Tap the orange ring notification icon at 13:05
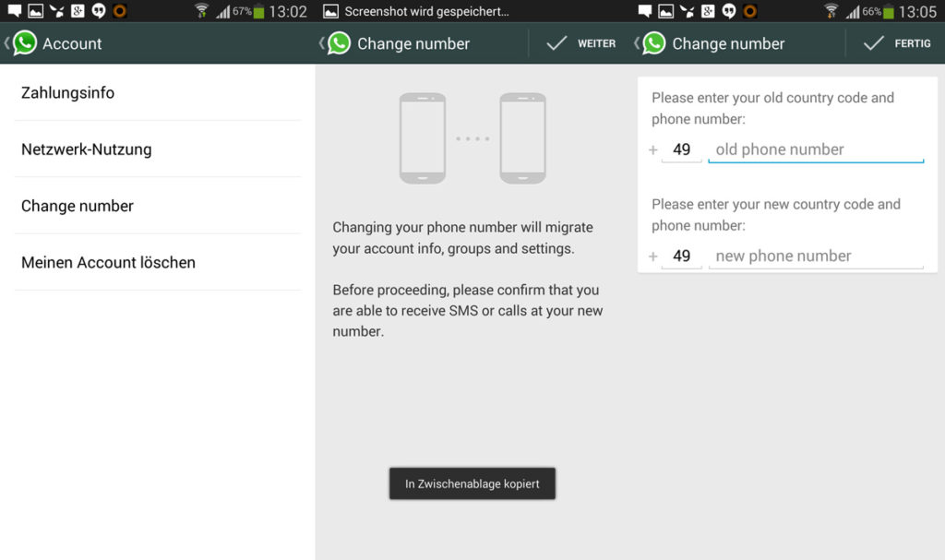The height and width of the screenshot is (560, 945). pos(749,11)
